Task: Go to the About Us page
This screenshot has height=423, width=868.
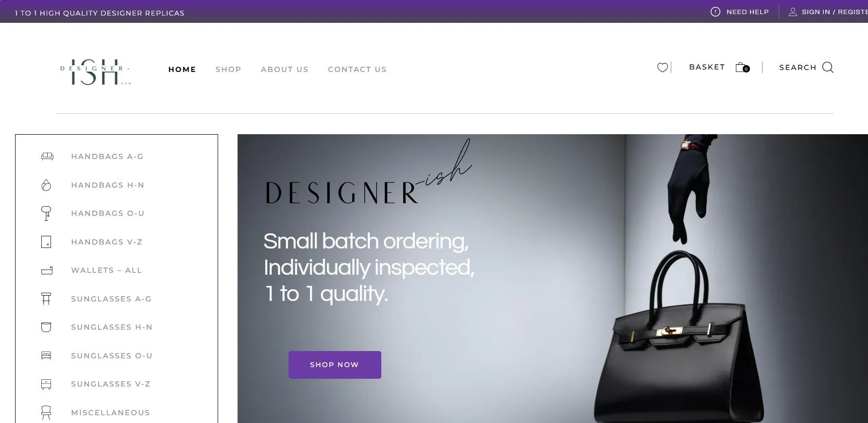Action: point(285,70)
